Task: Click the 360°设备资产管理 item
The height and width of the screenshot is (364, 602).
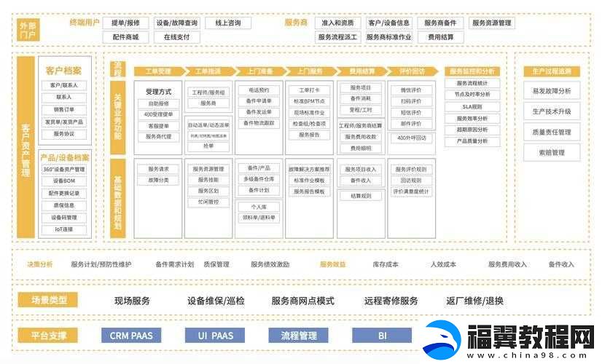Action: click(63, 169)
